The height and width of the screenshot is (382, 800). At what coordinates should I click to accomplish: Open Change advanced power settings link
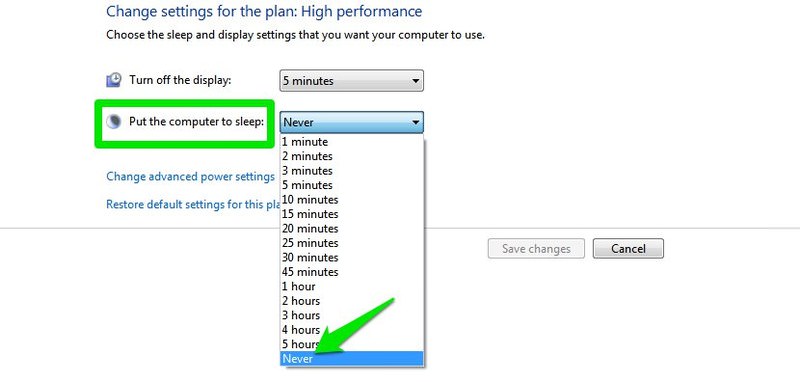pos(190,176)
